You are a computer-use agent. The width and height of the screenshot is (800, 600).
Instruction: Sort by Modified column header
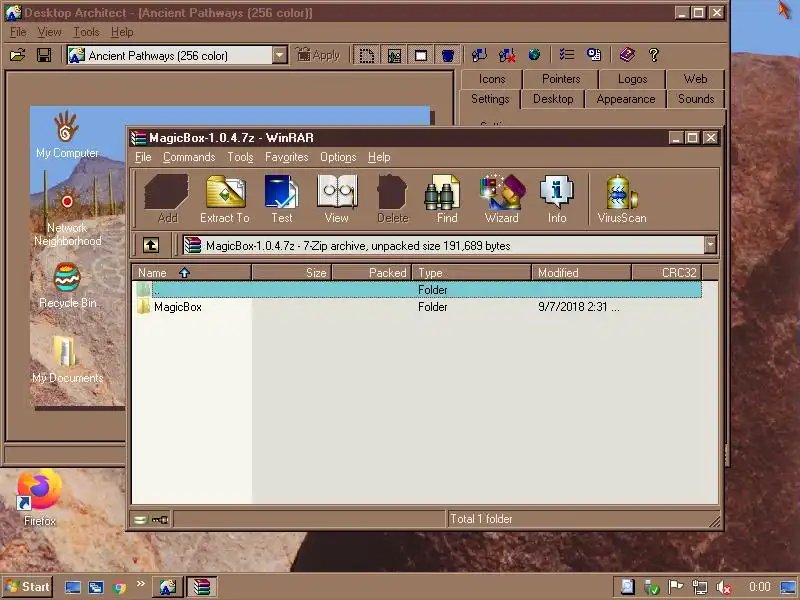pyautogui.click(x=581, y=272)
